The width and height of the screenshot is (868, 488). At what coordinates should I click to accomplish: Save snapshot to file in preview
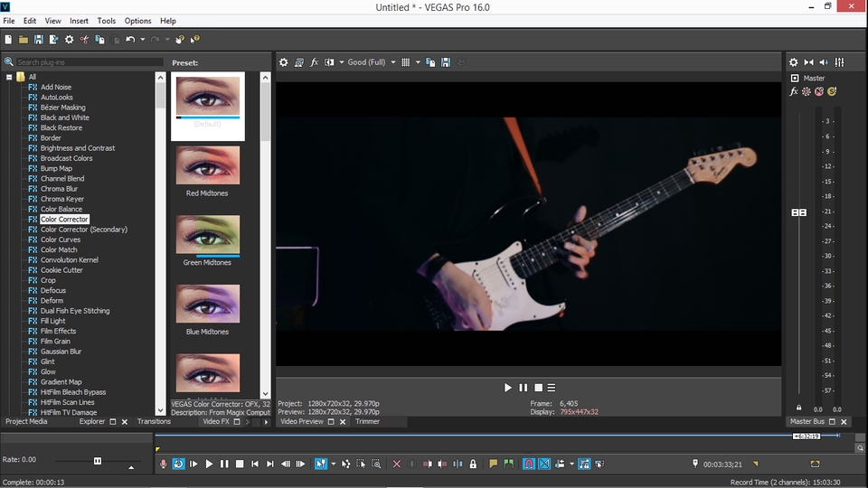446,62
